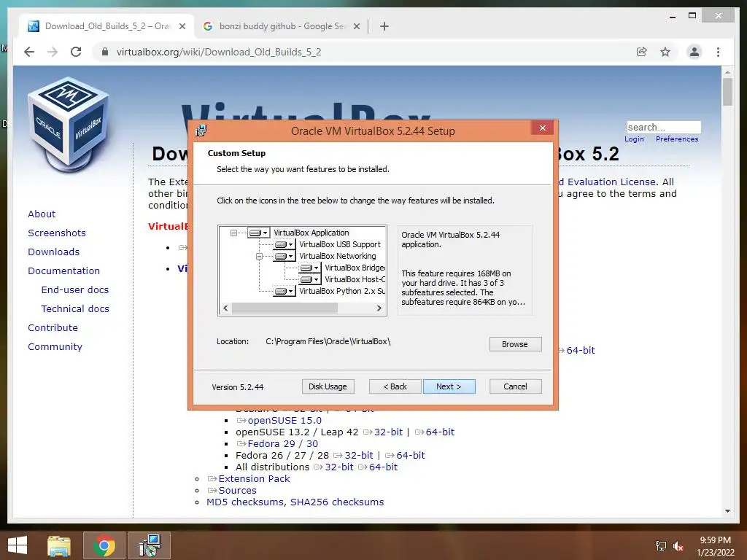
Task: Open Chrome profile avatar menu
Action: (694, 52)
